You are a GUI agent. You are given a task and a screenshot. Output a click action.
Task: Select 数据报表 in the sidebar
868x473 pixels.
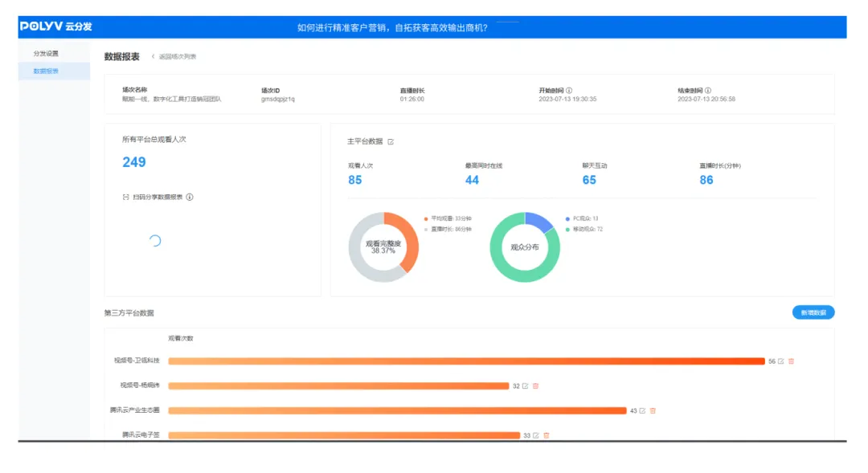coord(46,71)
